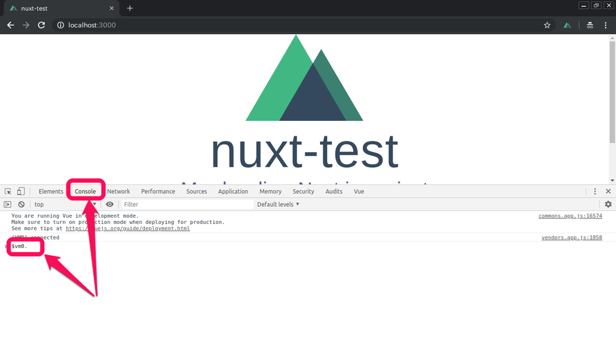Viewport: 616px width, 364px height.
Task: Open console settings gear
Action: pyautogui.click(x=608, y=205)
